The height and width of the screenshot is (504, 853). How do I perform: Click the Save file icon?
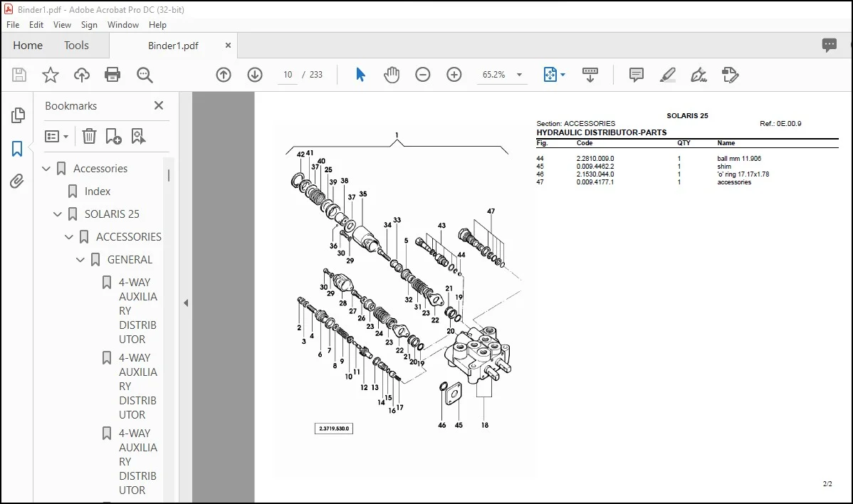click(19, 75)
